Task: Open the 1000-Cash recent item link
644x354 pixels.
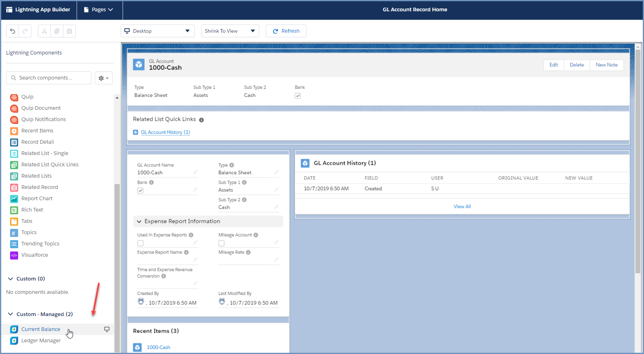Action: tap(158, 348)
